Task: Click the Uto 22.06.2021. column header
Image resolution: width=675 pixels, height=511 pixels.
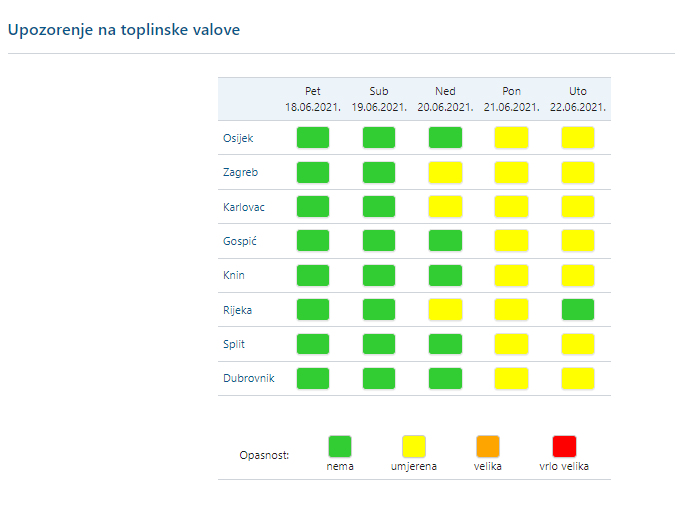Action: pyautogui.click(x=577, y=99)
